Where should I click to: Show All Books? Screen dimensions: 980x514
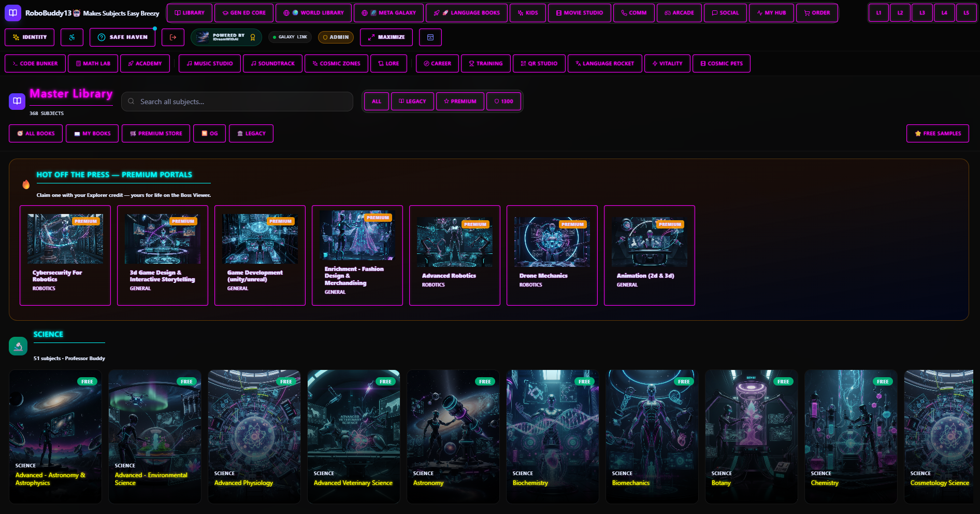pos(36,134)
